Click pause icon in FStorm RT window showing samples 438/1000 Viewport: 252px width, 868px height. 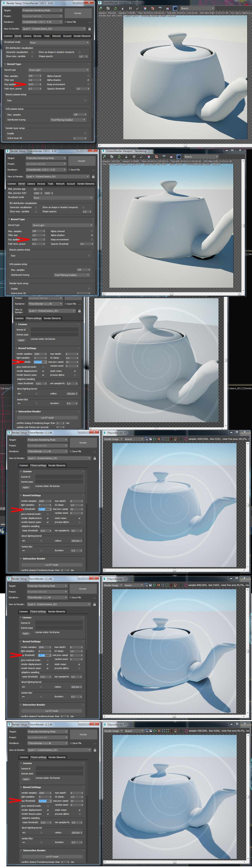pos(159,731)
